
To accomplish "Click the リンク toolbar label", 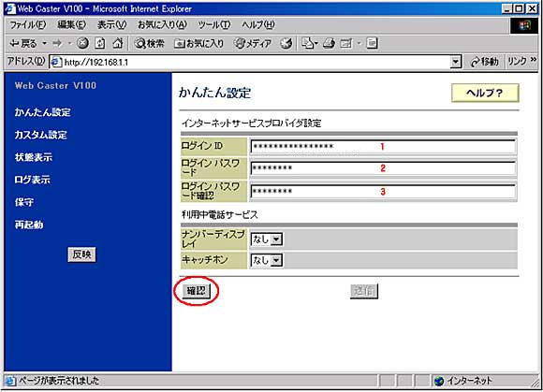I will [517, 61].
